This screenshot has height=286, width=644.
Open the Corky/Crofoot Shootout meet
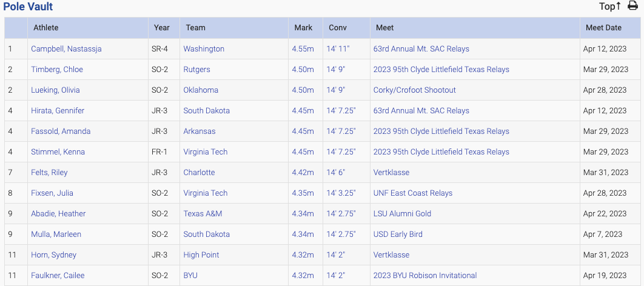point(414,90)
